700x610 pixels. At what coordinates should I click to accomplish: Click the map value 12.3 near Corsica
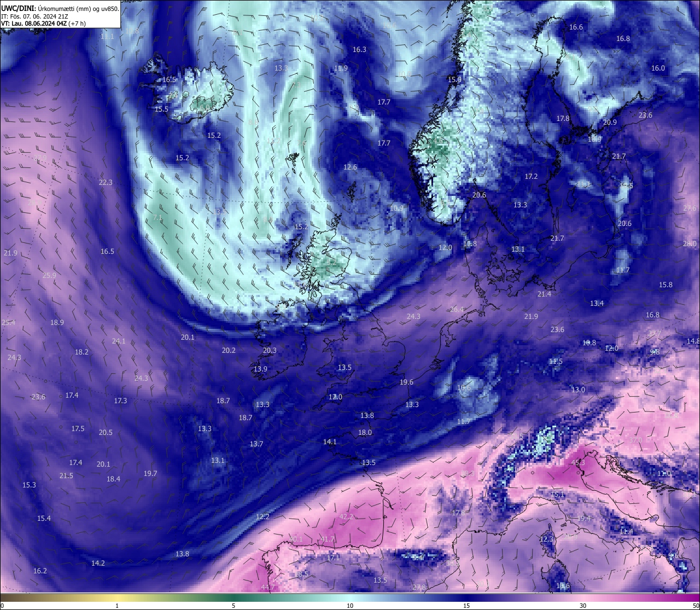pos(546,539)
